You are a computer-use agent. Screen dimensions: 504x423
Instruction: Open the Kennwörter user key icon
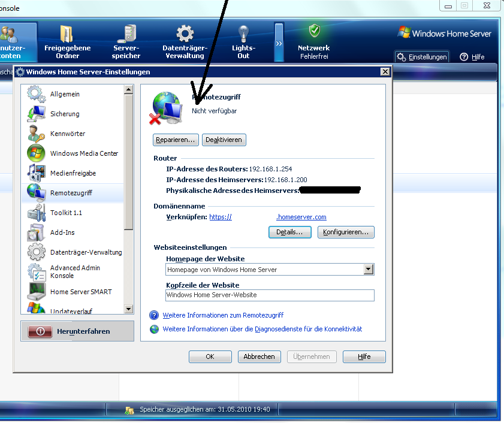tap(36, 134)
